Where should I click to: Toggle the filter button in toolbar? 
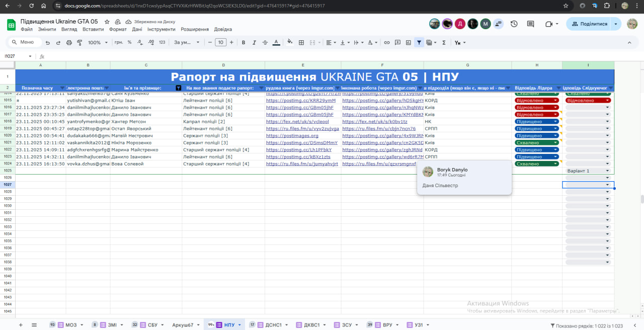[419, 43]
